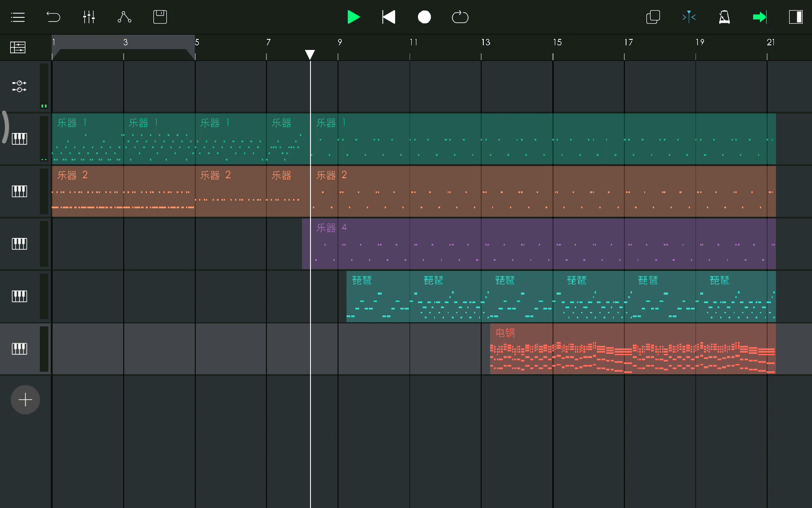Jump to bar 21 on the ruler

pos(771,42)
